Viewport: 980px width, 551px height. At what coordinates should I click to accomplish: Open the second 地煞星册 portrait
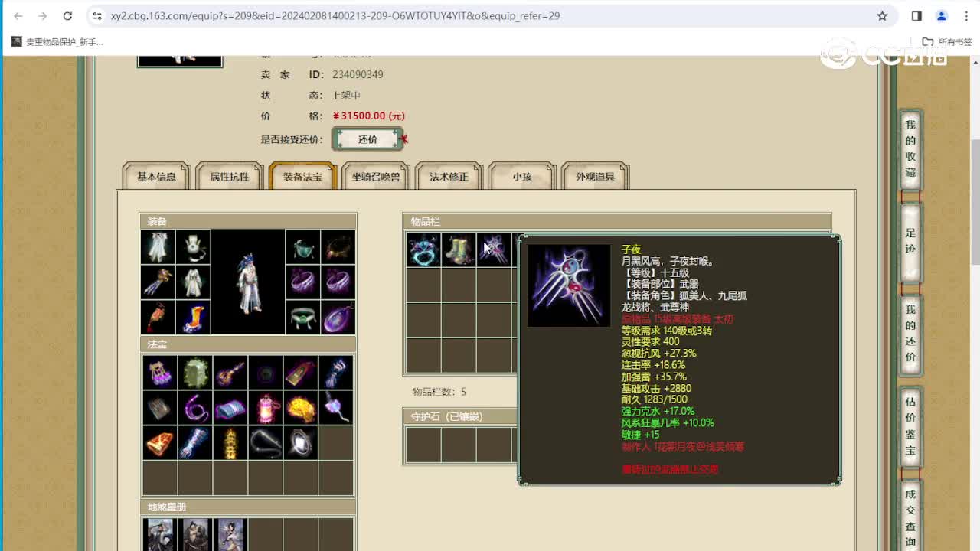[195, 535]
